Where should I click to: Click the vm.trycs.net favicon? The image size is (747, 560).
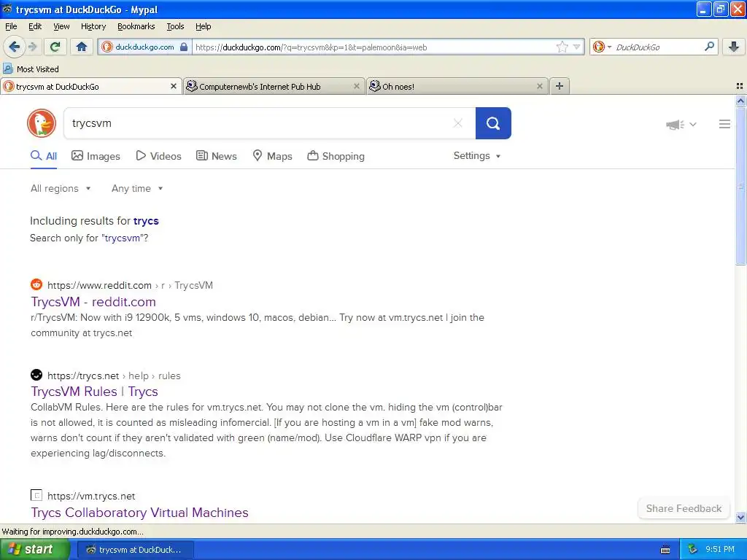pos(36,495)
